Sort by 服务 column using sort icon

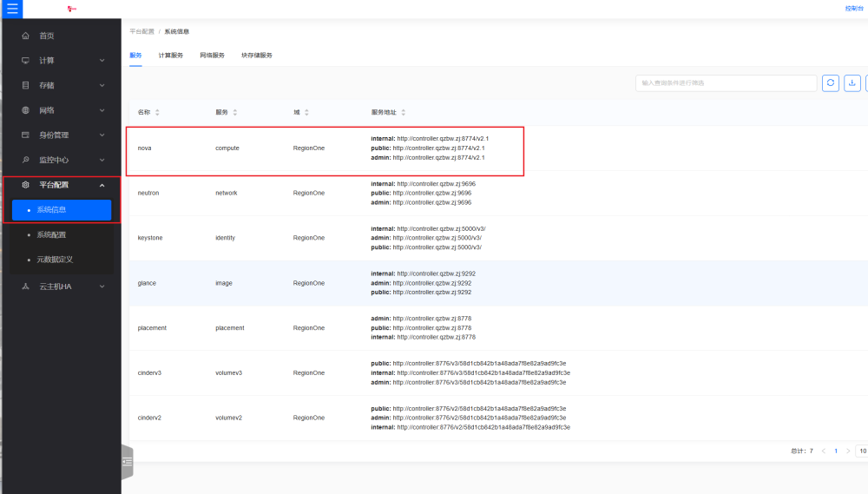235,113
